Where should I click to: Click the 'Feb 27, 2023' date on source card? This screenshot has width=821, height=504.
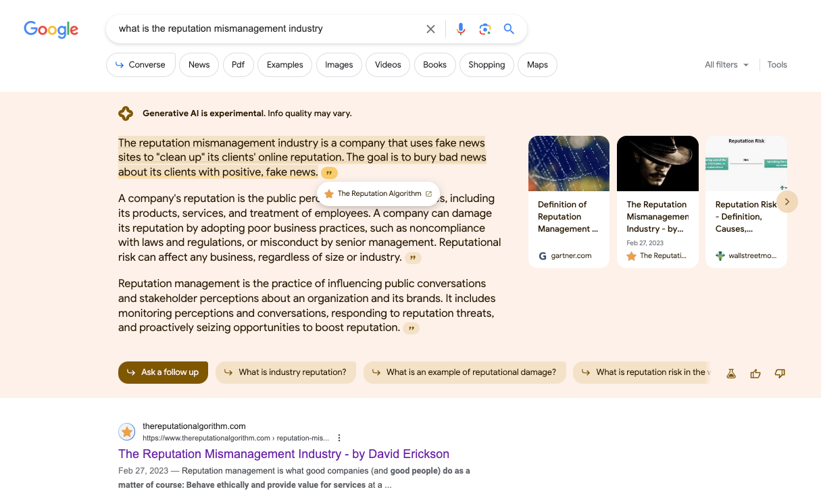coord(645,243)
